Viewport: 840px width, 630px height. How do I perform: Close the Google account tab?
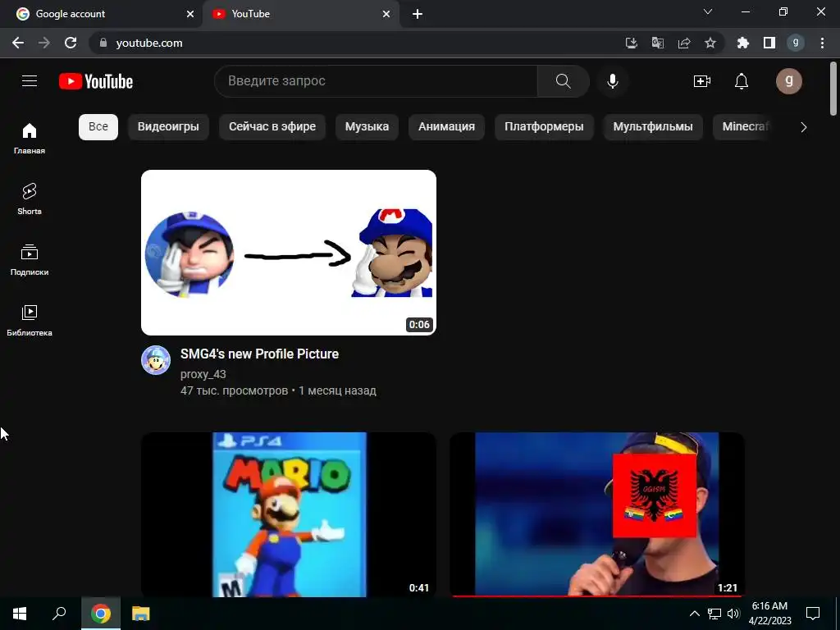click(x=190, y=14)
